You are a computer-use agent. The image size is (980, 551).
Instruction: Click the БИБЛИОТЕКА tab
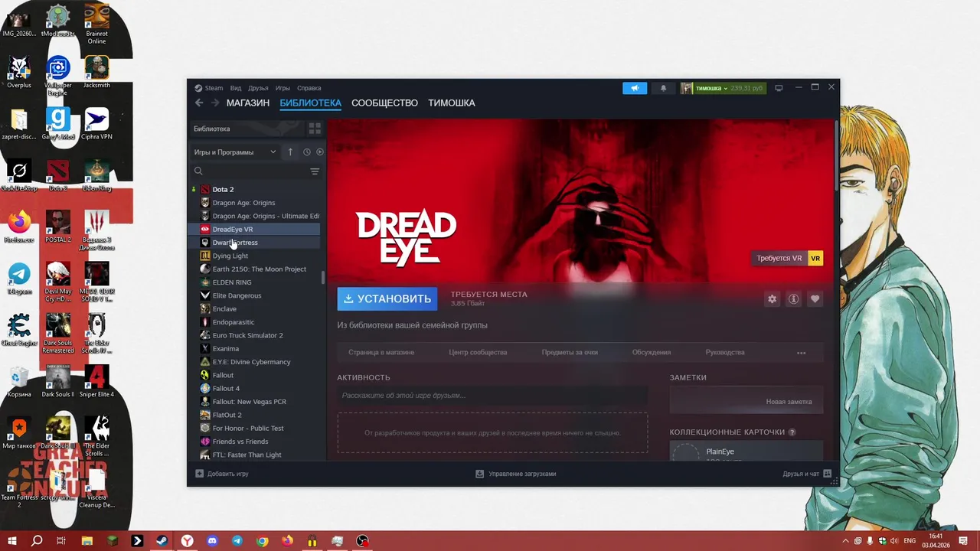tap(310, 103)
